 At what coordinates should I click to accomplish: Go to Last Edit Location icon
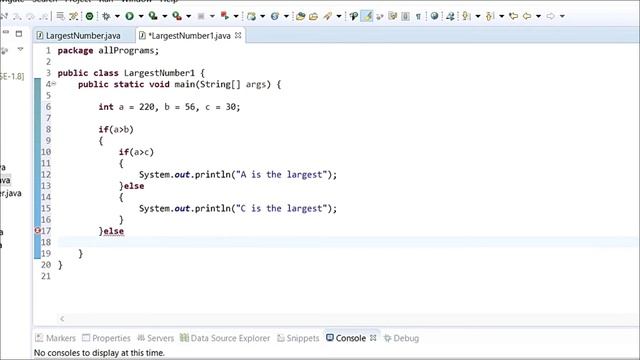(x=513, y=16)
